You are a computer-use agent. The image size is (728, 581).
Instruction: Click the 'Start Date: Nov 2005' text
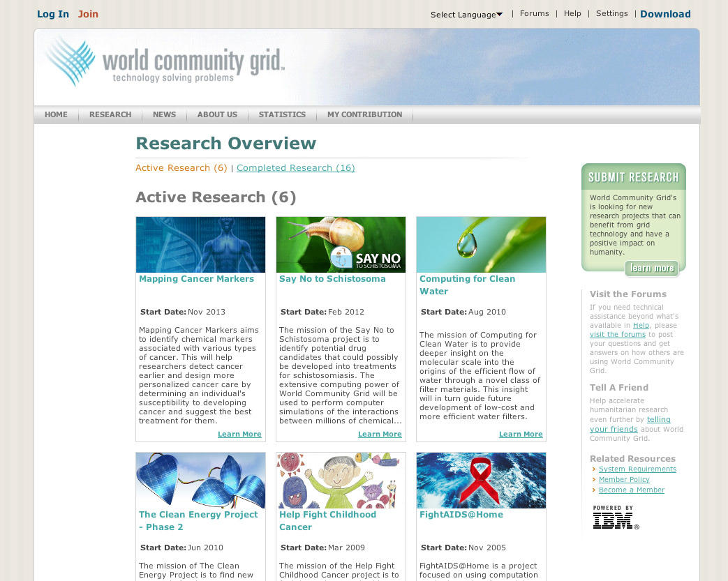463,548
